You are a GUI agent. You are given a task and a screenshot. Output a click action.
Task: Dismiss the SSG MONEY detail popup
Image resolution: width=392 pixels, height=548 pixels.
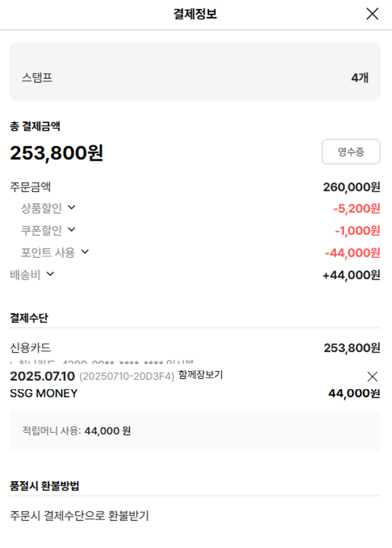point(372,376)
